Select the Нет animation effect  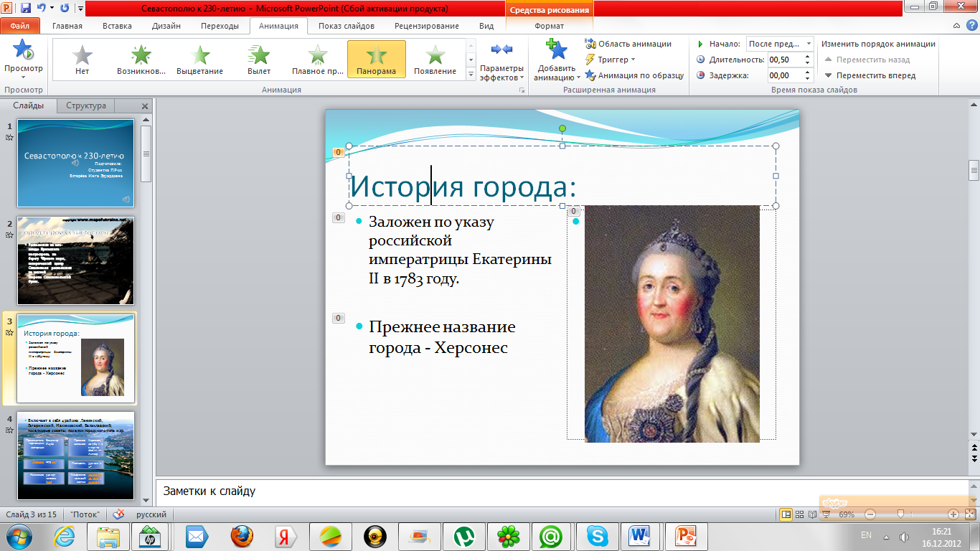[x=83, y=59]
